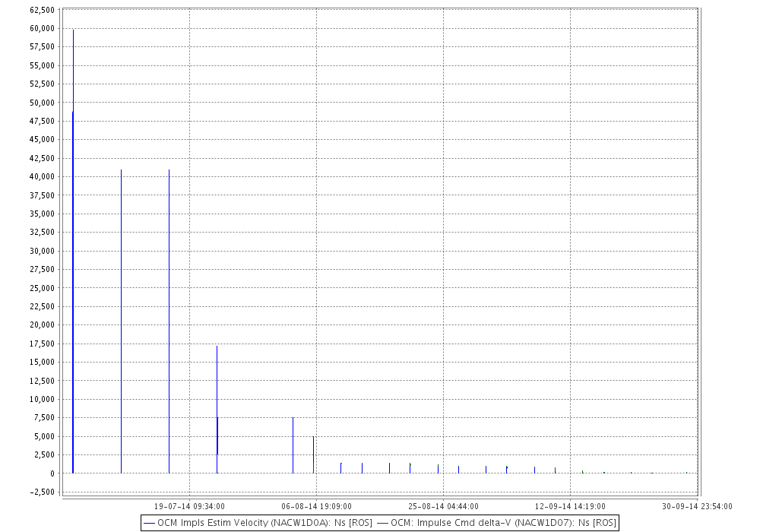Click the x-axis label 12-09-14 14:19:00

(571, 506)
